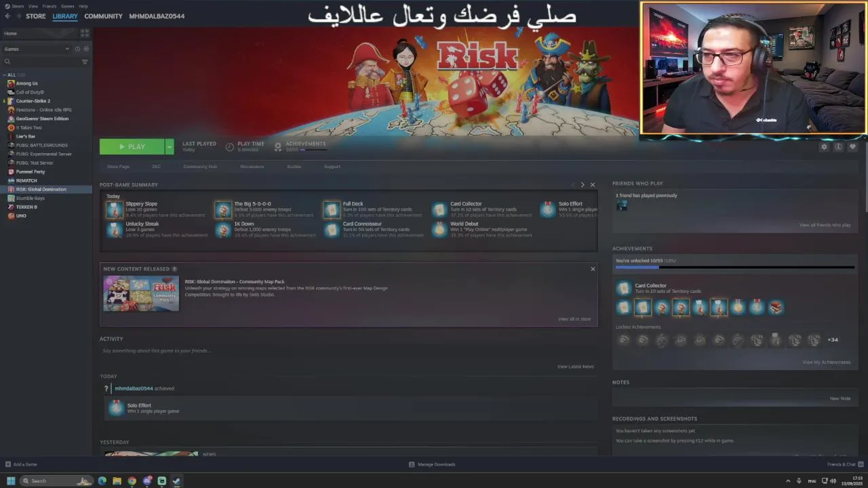Viewport: 868px width, 488px height.
Task: Open the Help menu
Action: pyautogui.click(x=83, y=6)
